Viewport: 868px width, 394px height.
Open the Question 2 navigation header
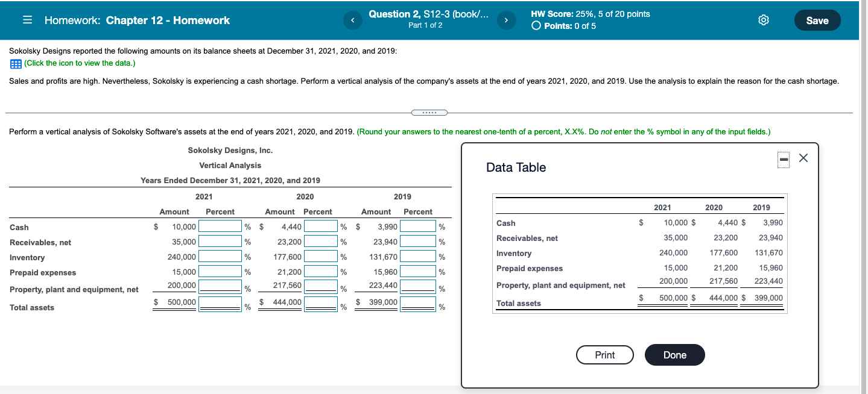point(429,13)
